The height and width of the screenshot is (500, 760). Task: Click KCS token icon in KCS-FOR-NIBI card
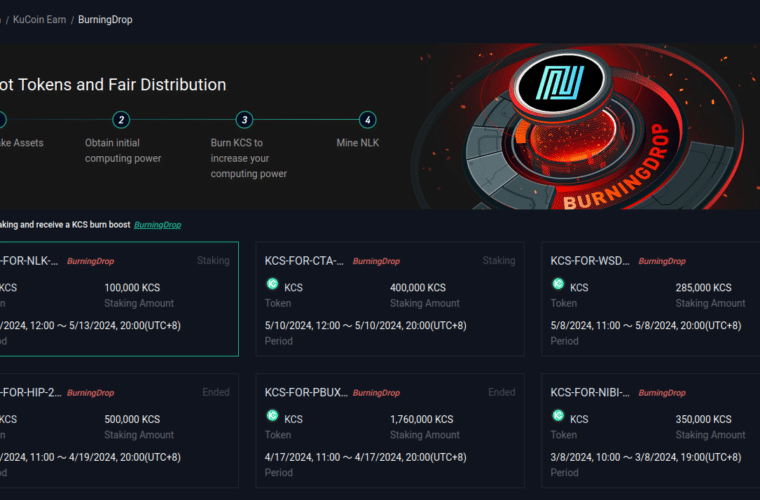point(558,416)
